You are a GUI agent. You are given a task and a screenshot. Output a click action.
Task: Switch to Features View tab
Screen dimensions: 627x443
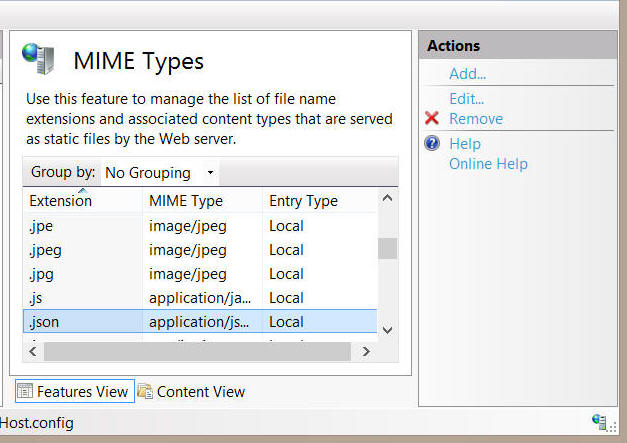pyautogui.click(x=82, y=392)
